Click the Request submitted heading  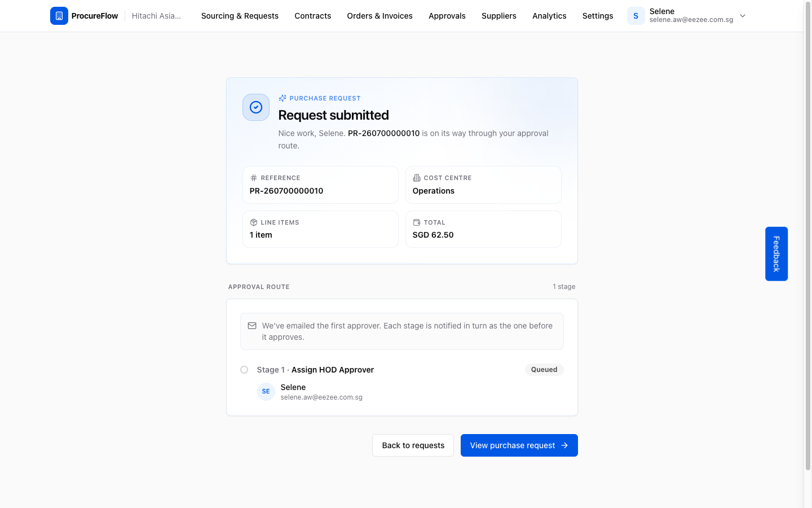334,115
